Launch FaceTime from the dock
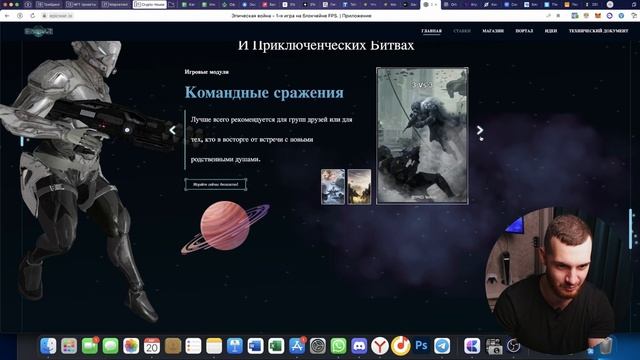The height and width of the screenshot is (360, 640). [x=90, y=346]
